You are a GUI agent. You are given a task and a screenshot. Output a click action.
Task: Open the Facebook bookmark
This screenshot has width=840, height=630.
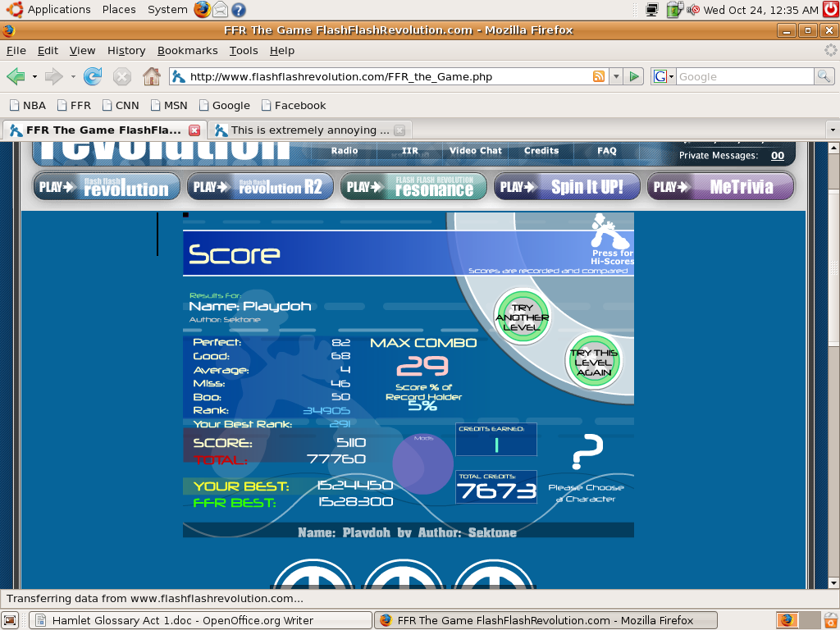[x=293, y=105]
